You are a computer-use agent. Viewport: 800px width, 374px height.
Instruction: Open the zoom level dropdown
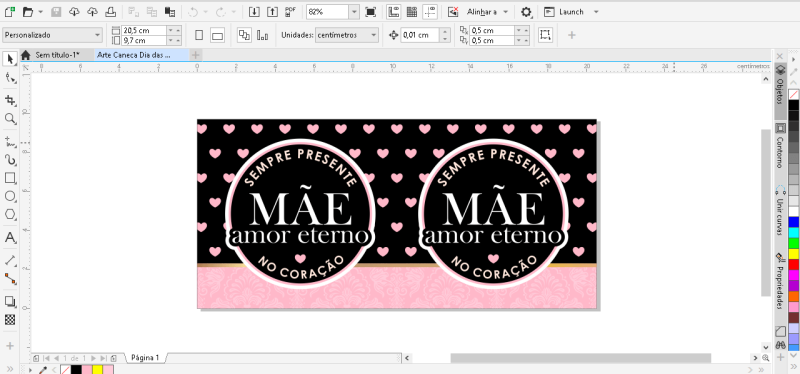(354, 11)
